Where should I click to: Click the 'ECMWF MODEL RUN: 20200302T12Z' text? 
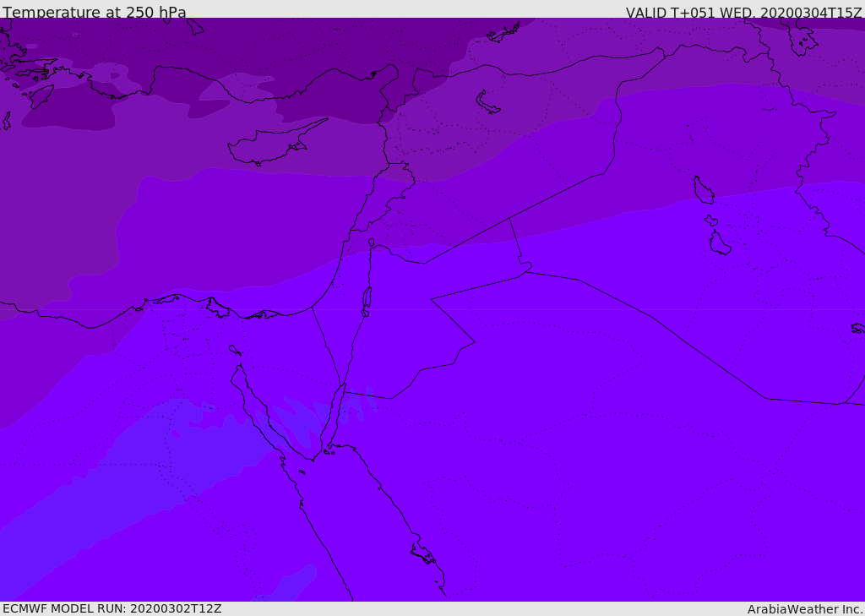(x=112, y=608)
